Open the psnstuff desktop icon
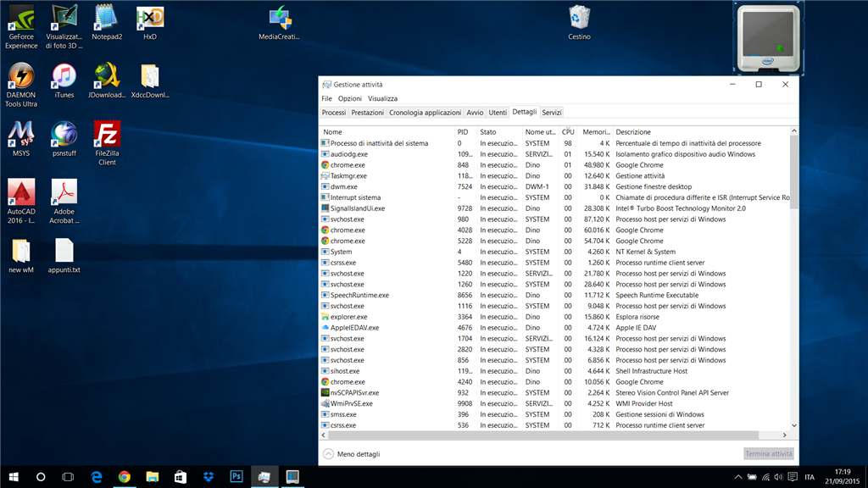This screenshot has height=488, width=868. [64, 139]
